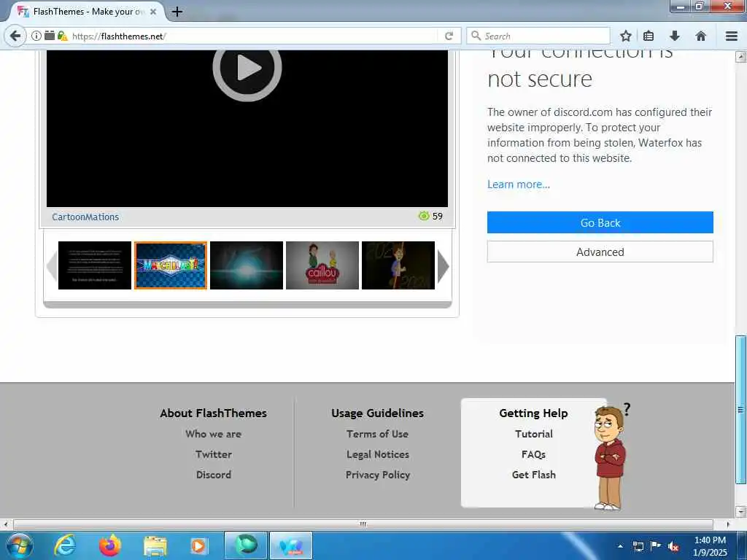Select the teal glowing video thumbnail
The width and height of the screenshot is (747, 560).
(x=247, y=265)
